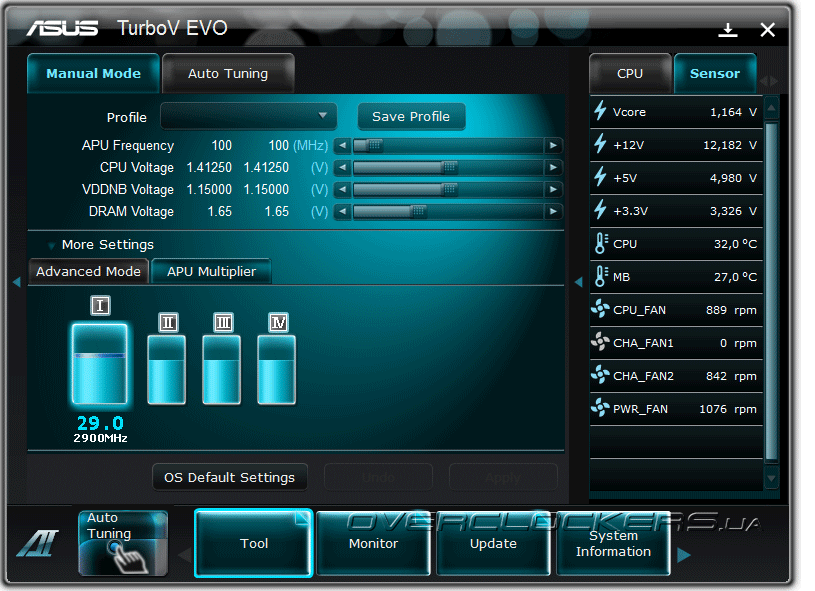Click the Vcore lightning bolt icon
This screenshot has width=815, height=591.
pos(600,111)
